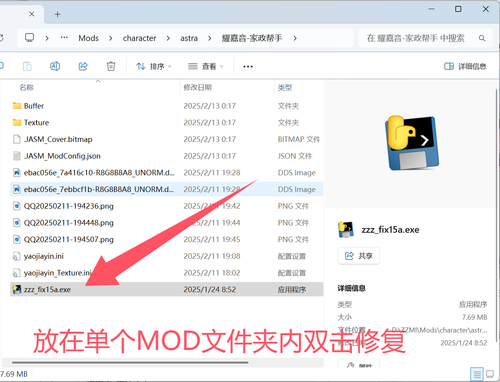Navigate to astra in the breadcrumb
The height and width of the screenshot is (382, 500).
point(189,38)
